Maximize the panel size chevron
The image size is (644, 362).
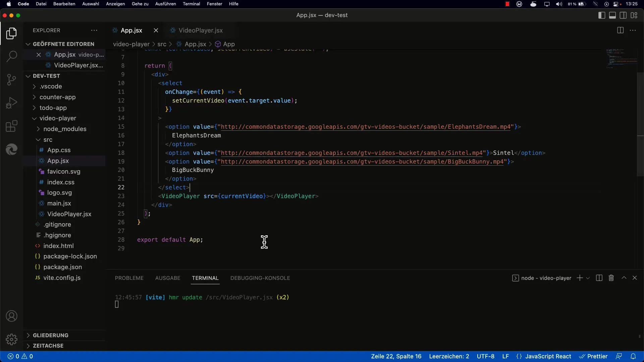[624, 278]
